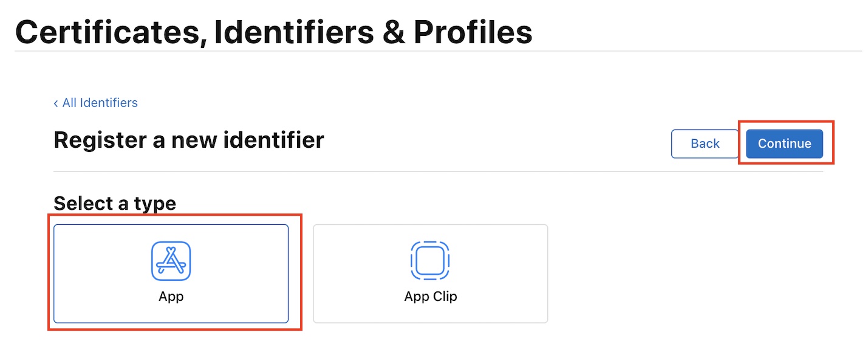The width and height of the screenshot is (868, 352).
Task: Proceed to next step with Continue
Action: coord(784,144)
